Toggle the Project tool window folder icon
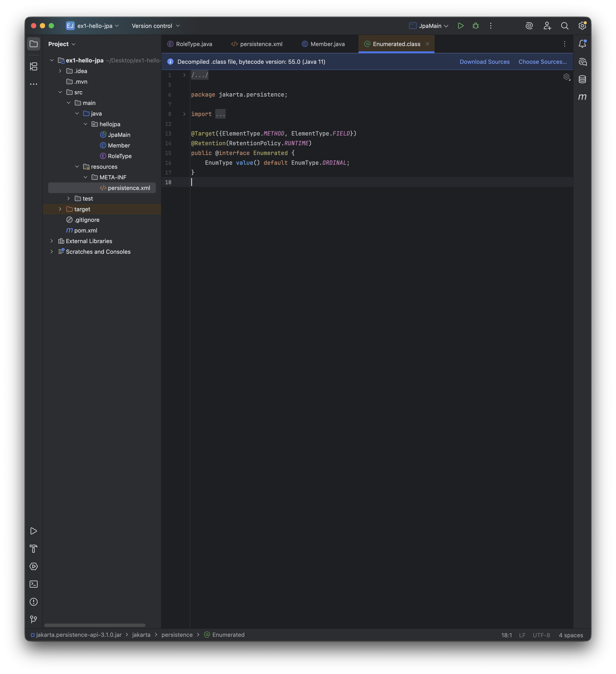This screenshot has width=616, height=674. point(33,44)
